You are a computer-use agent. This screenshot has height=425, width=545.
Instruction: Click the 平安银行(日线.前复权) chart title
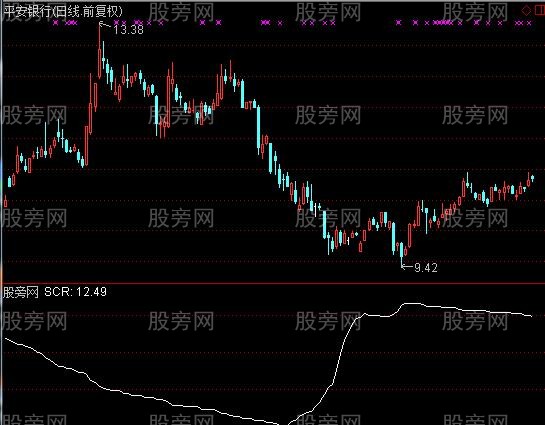coord(63,11)
